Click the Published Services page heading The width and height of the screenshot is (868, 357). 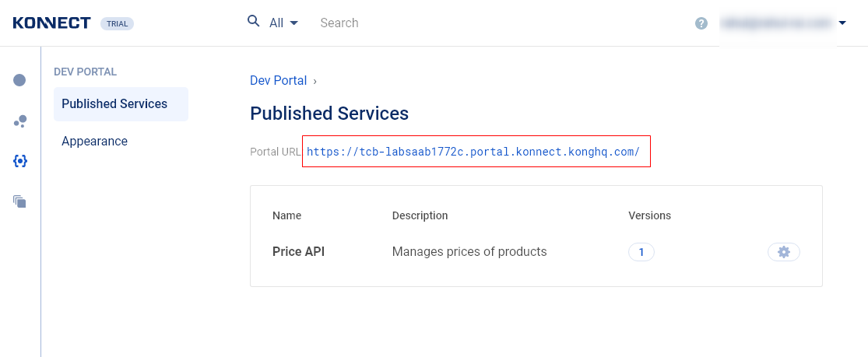point(329,114)
